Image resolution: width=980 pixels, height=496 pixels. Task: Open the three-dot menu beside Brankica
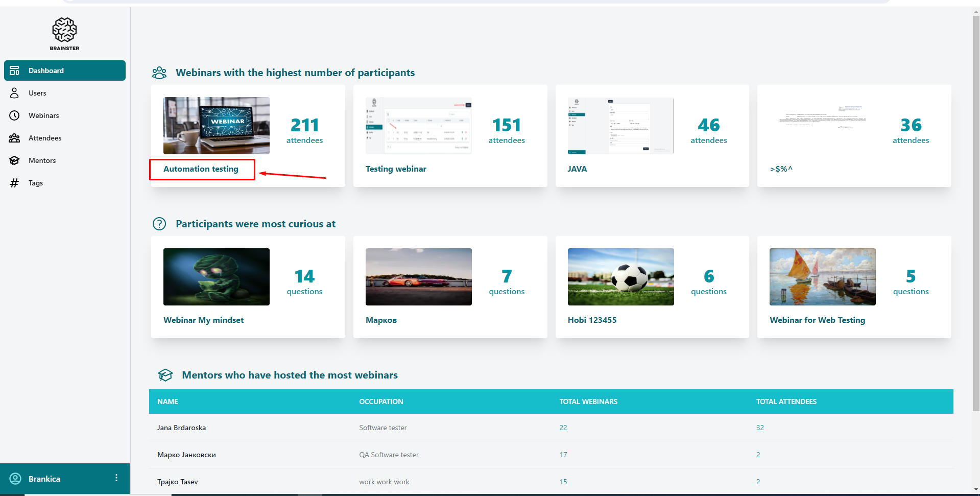(116, 478)
